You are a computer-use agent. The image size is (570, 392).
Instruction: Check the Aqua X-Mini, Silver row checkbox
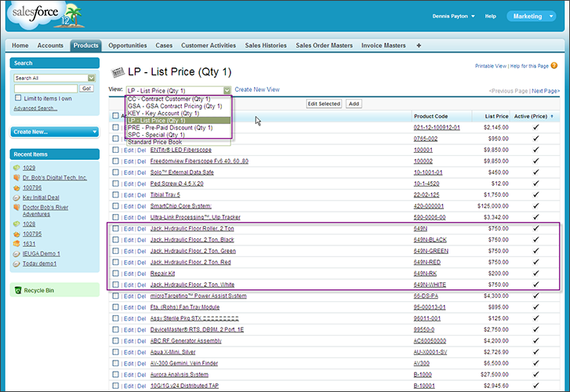pos(115,352)
